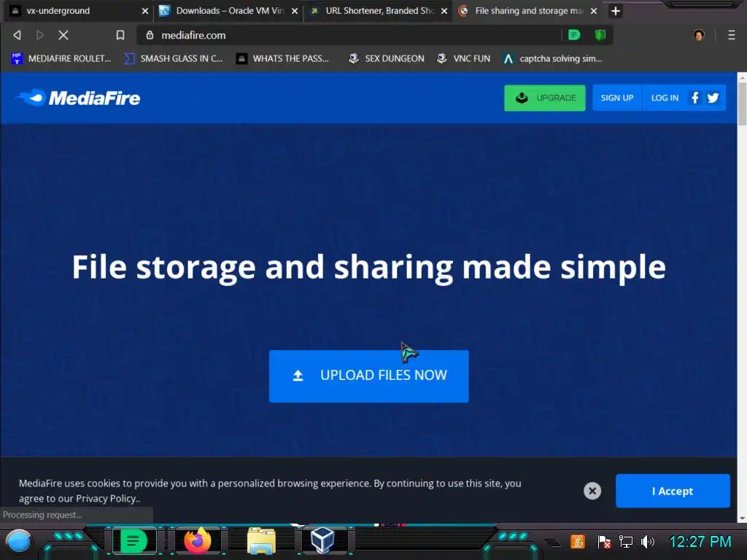Click the page vertical scrollbar thumb
This screenshot has width=747, height=560.
(742, 104)
